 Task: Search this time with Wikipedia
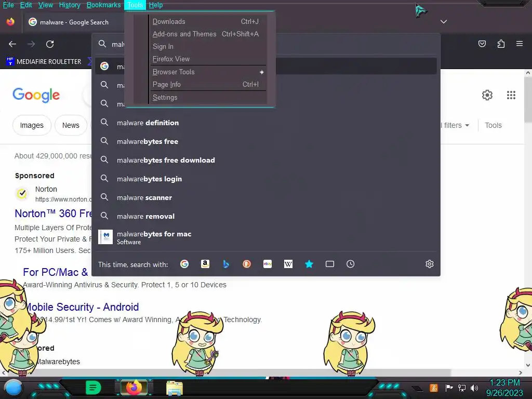click(288, 264)
